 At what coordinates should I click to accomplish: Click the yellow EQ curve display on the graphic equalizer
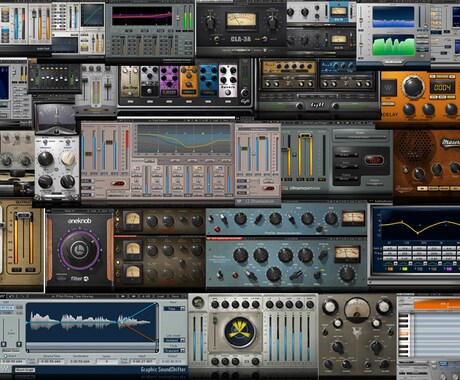(420, 226)
